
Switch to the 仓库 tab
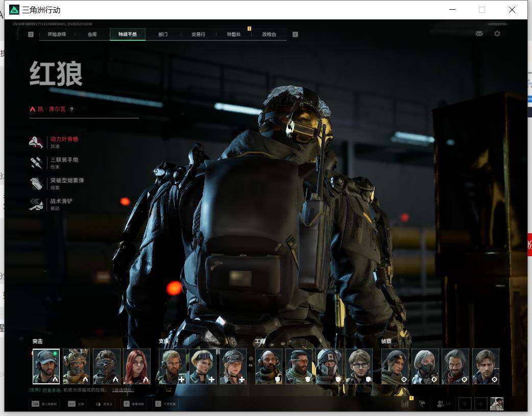coord(92,34)
